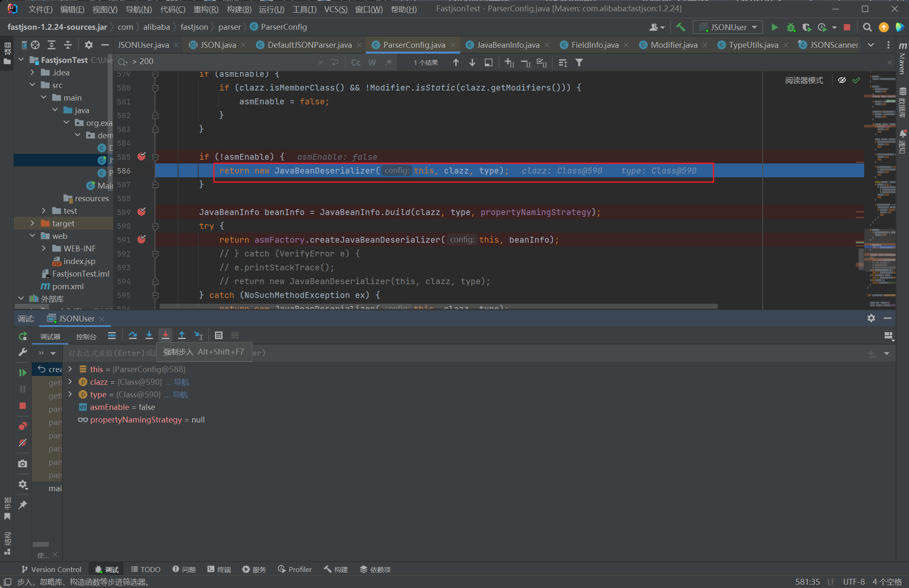Open the JSONUser run configuration dropdown

click(728, 27)
